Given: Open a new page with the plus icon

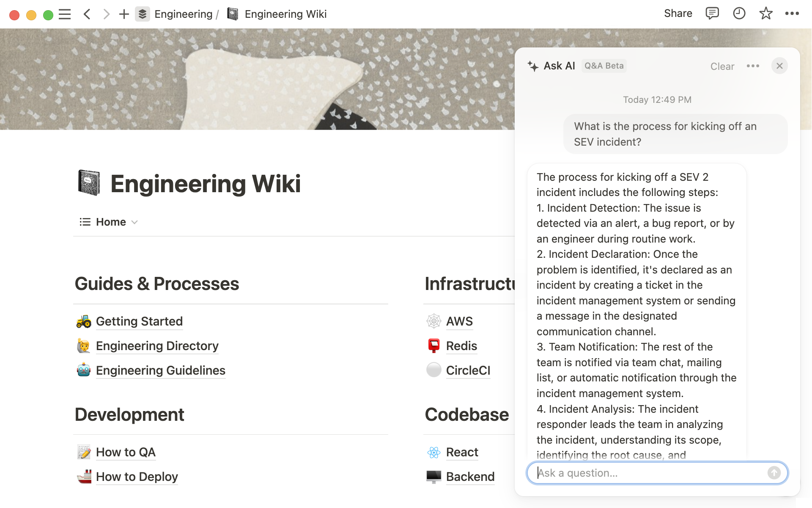Looking at the screenshot, I should click(123, 14).
